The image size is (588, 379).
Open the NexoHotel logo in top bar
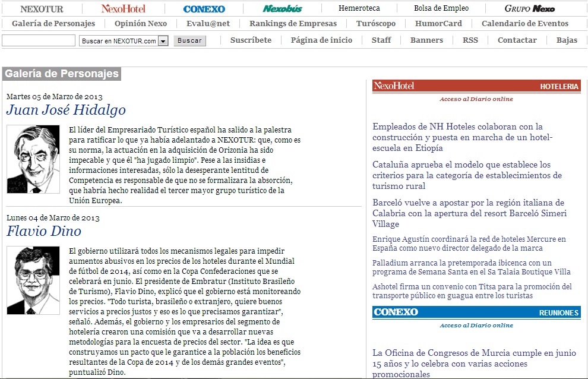click(123, 9)
